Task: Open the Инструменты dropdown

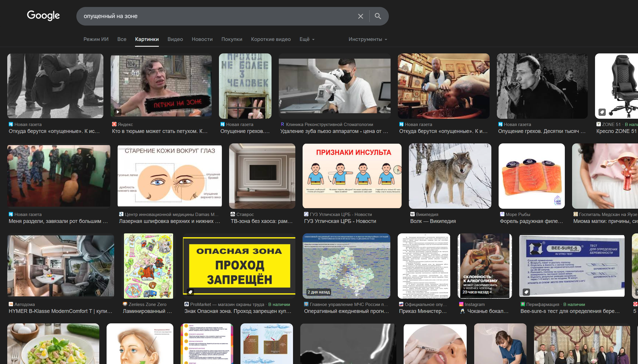Action: 368,39
